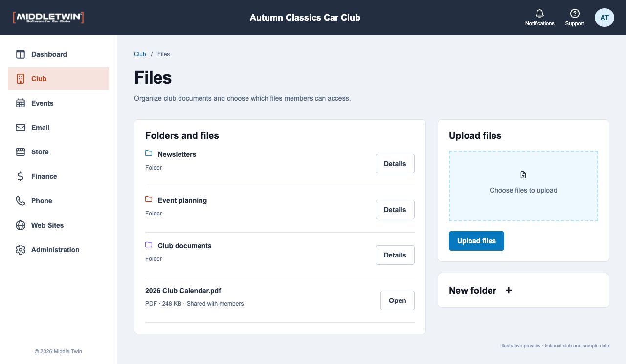This screenshot has width=626, height=364.
Task: Open Administration in the sidebar
Action: [x=58, y=250]
